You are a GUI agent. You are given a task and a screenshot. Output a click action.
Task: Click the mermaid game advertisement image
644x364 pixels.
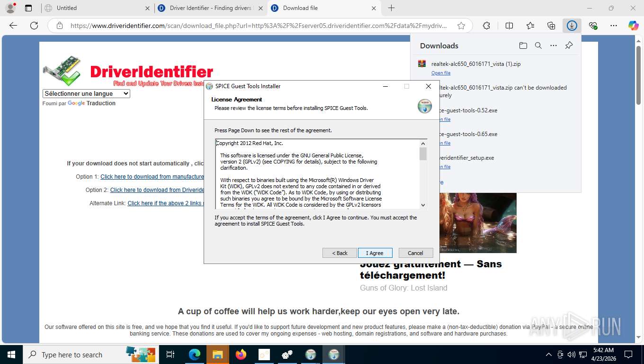point(477,222)
